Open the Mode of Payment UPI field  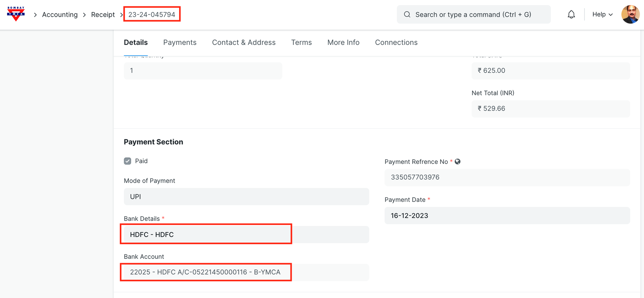point(246,196)
